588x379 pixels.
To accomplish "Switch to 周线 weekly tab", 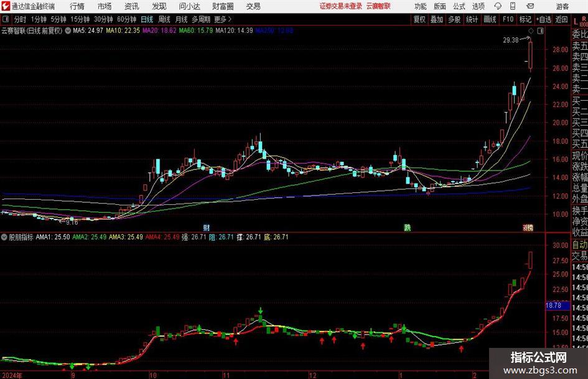I will pyautogui.click(x=164, y=19).
